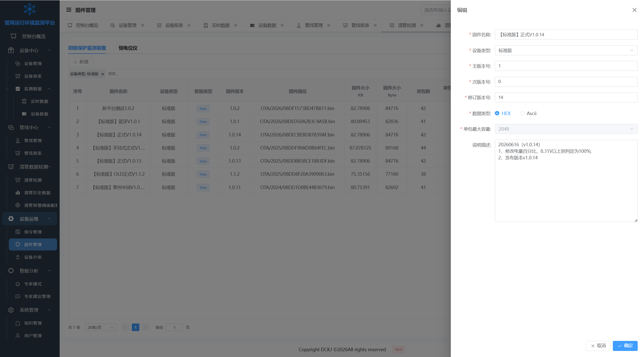The image size is (644, 357).
Task: Click the 固件名称 input field
Action: click(x=566, y=34)
